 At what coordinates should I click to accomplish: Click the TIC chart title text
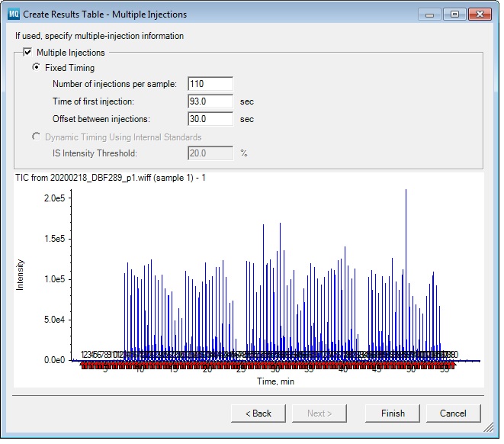tap(111, 177)
